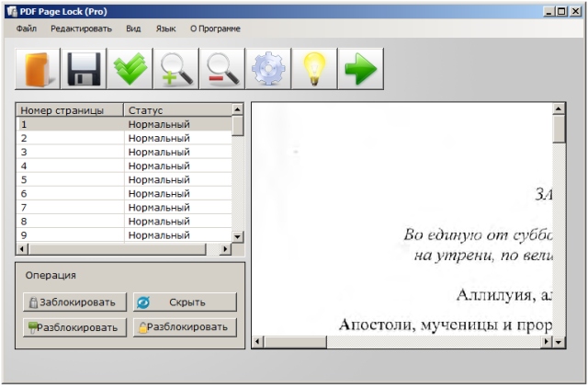Select page 9 row in the list

tap(124, 235)
